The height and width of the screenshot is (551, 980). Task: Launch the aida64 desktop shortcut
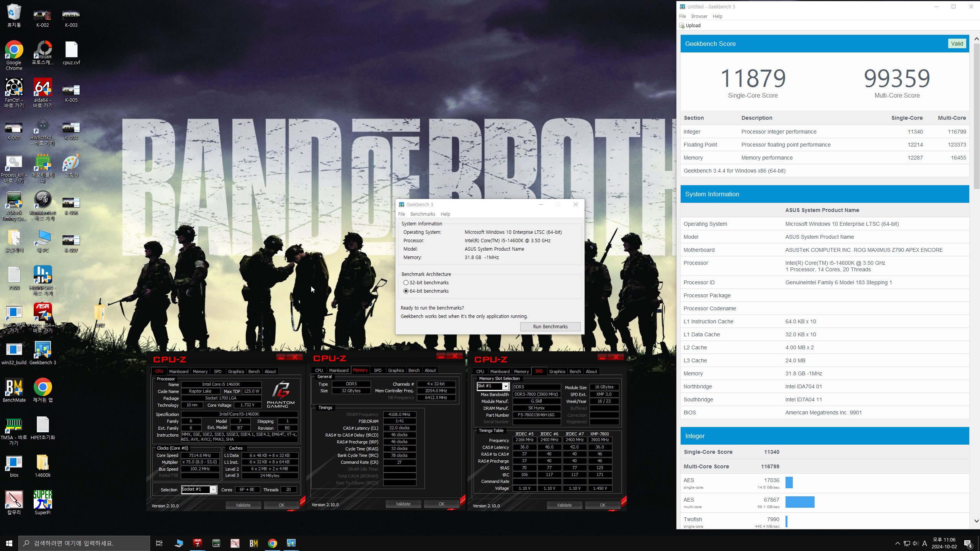pos(42,93)
